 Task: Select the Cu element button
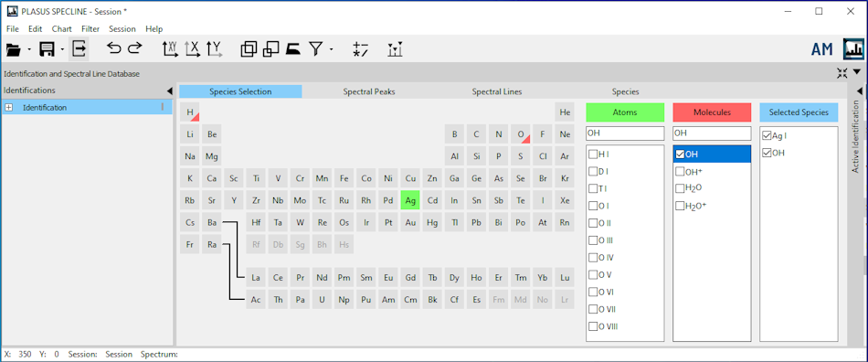410,178
